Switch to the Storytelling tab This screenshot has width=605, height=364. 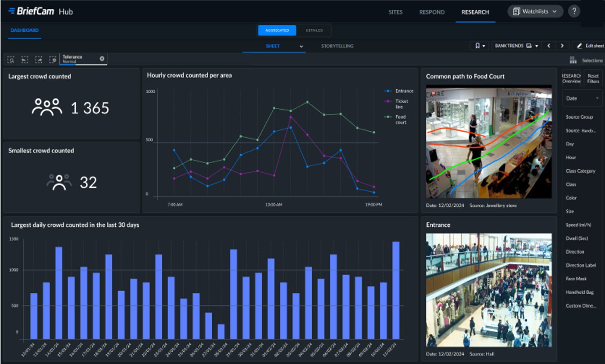[x=337, y=46]
